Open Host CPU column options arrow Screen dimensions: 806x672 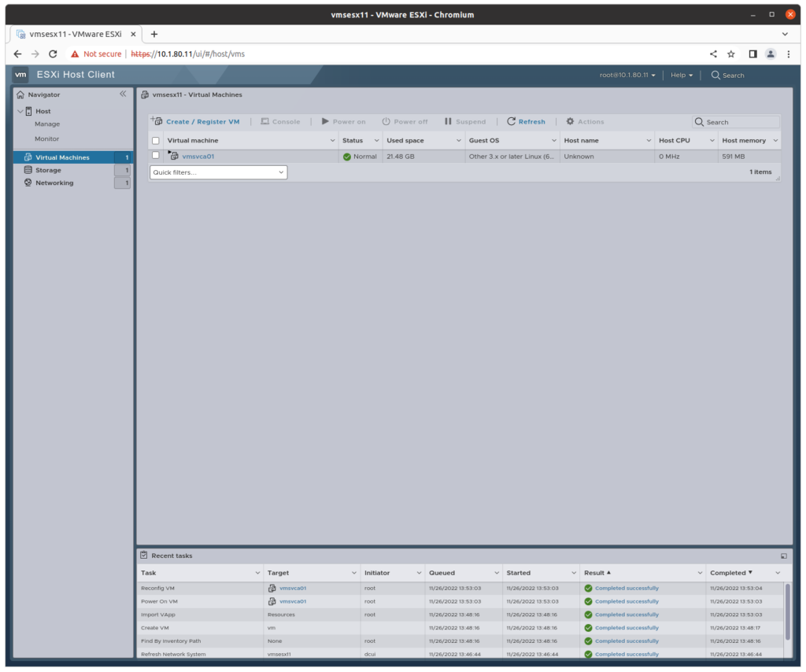tap(712, 141)
